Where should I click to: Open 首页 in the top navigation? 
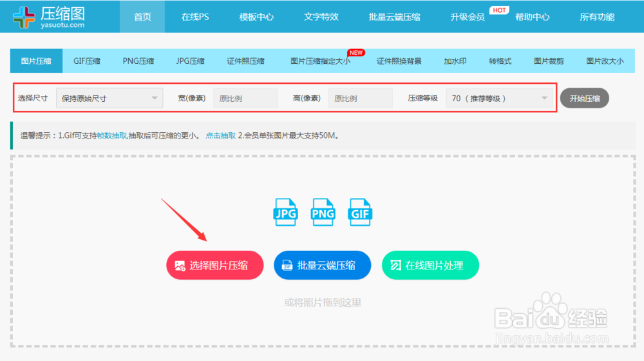click(142, 17)
